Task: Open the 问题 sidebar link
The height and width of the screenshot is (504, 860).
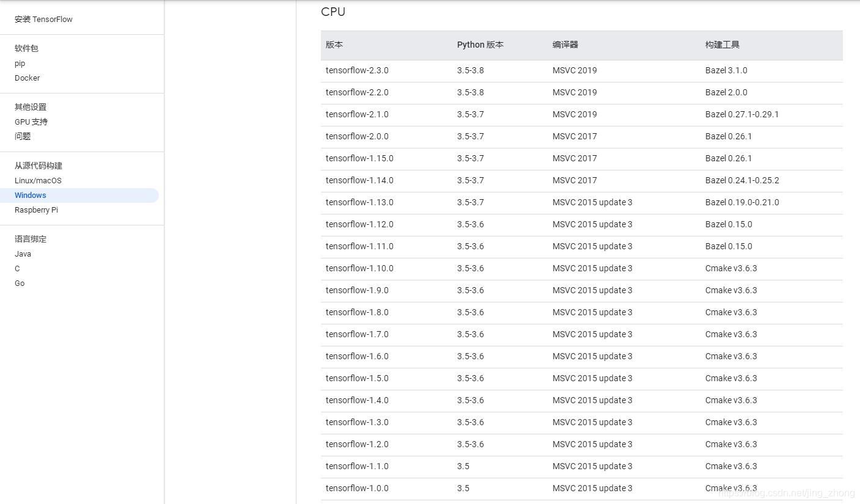Action: point(23,136)
